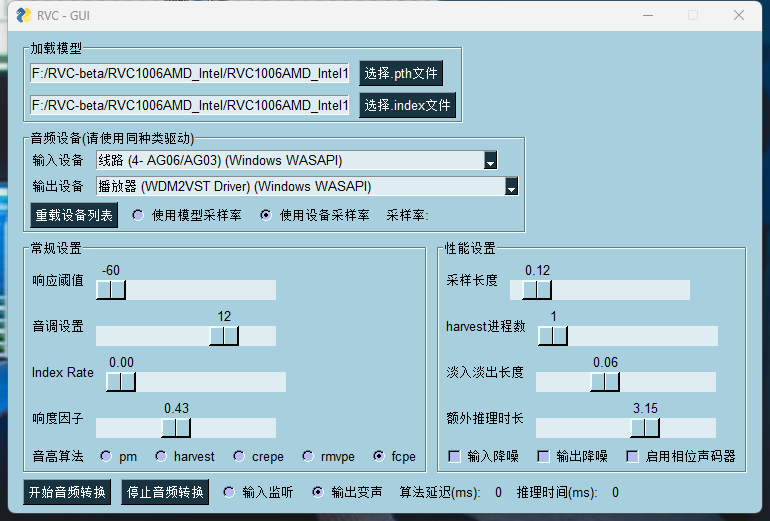Select 使用设备采样率 radio button

(x=266, y=215)
